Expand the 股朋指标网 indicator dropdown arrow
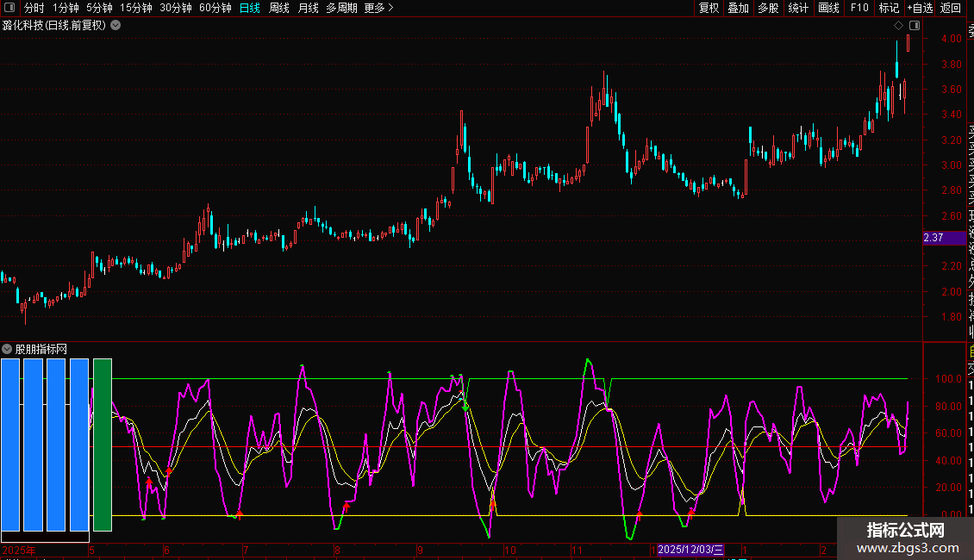The image size is (974, 560). pos(8,349)
